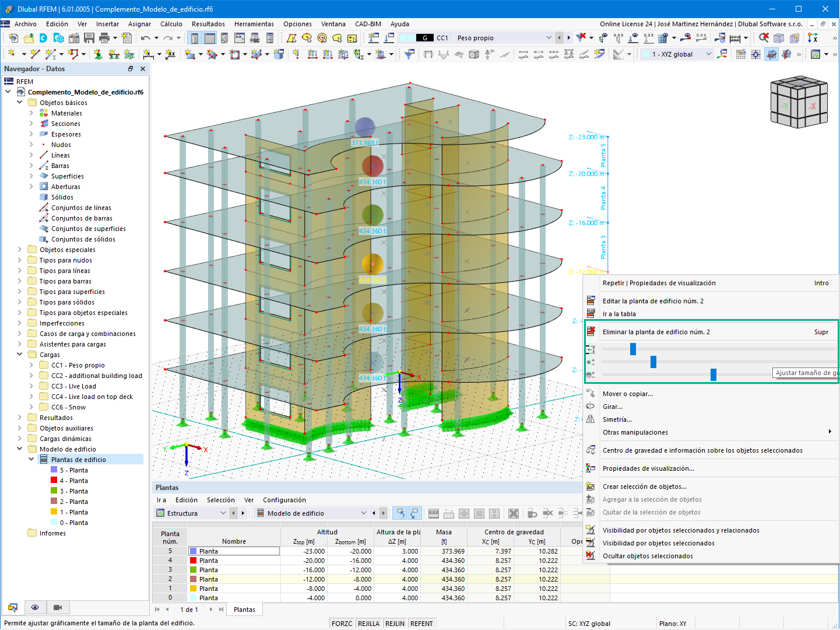Click the zoom cancel magnifier icon
The width and height of the screenshot is (840, 630).
coord(764,38)
